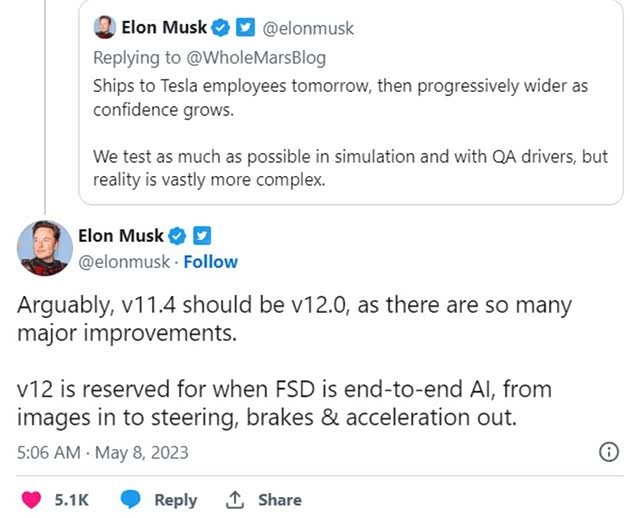630x518 pixels.
Task: Click the Twitter square icon beside the main name
Action: pos(201,236)
